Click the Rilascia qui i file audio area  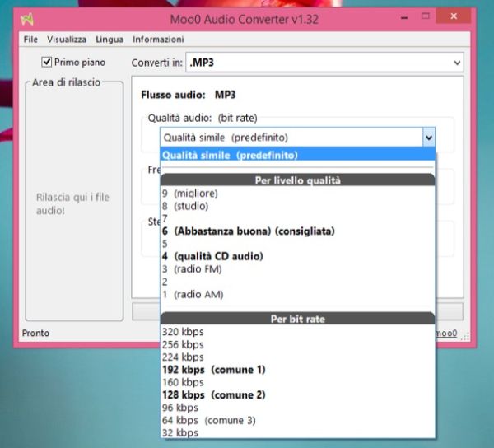coord(73,204)
